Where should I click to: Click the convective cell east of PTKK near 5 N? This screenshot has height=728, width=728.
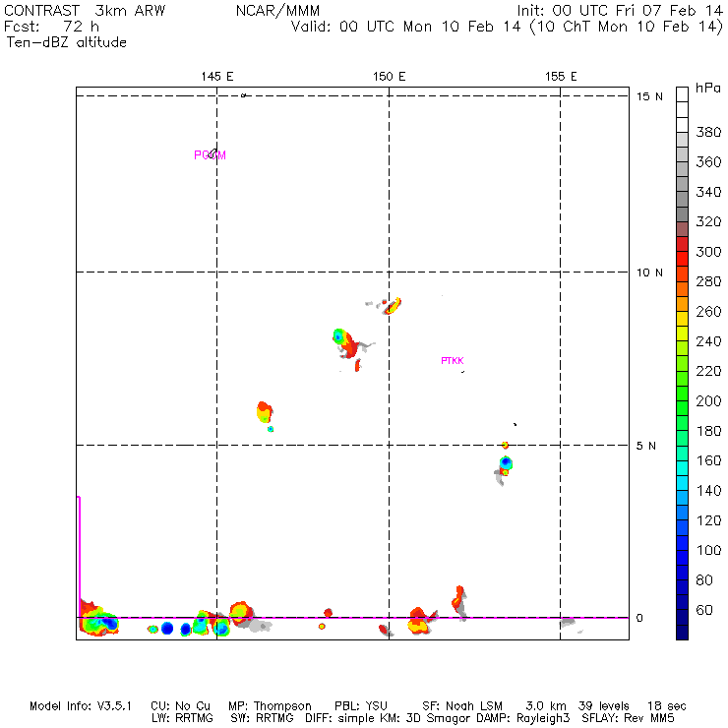[504, 466]
